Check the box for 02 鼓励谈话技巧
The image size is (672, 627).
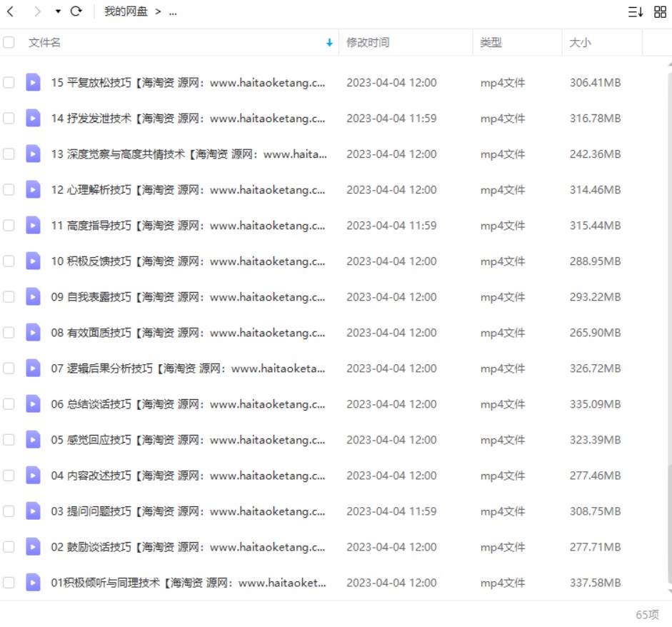(x=9, y=546)
